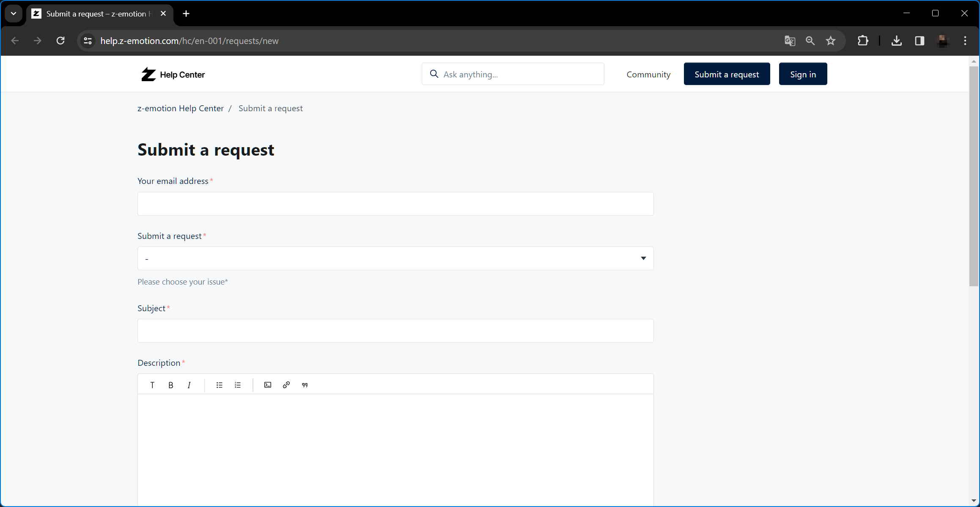View site information icon in address bar
This screenshot has height=507, width=980.
tap(88, 41)
